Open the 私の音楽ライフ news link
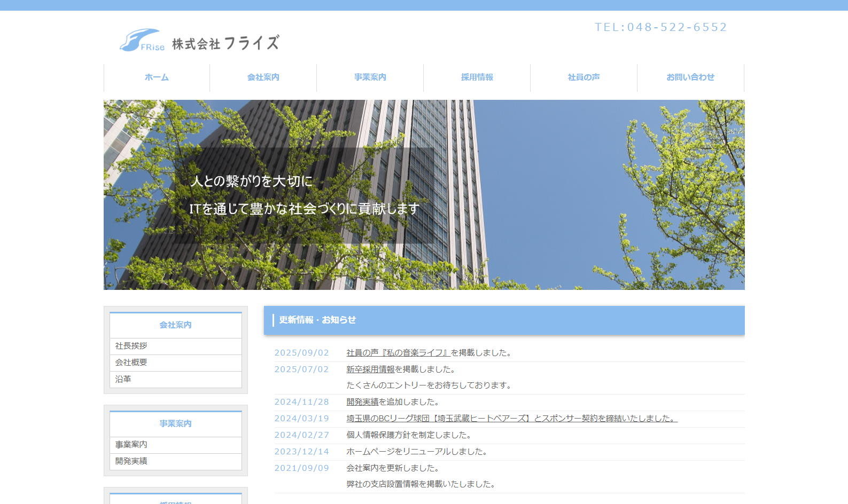 398,353
